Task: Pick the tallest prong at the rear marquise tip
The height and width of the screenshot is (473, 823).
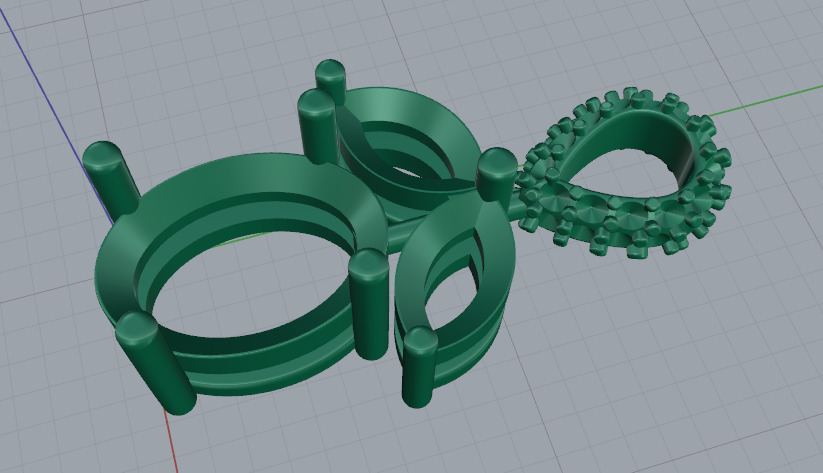Action: point(331,81)
